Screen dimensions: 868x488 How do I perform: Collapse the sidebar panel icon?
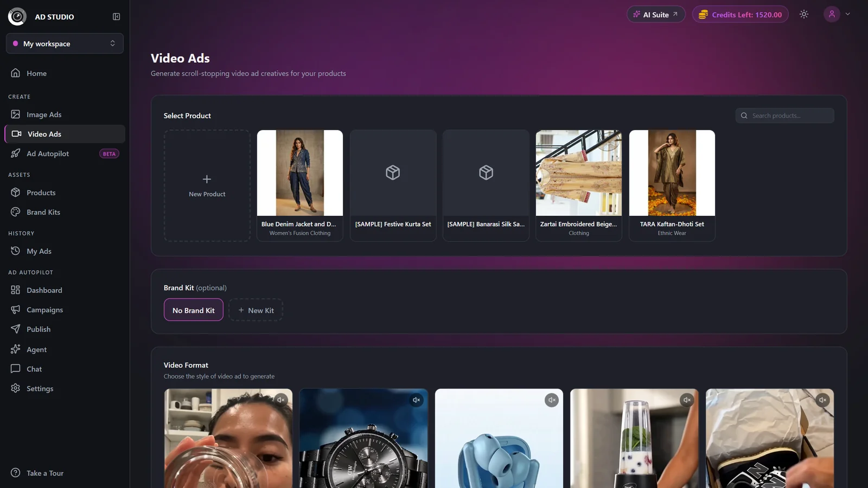pos(116,17)
